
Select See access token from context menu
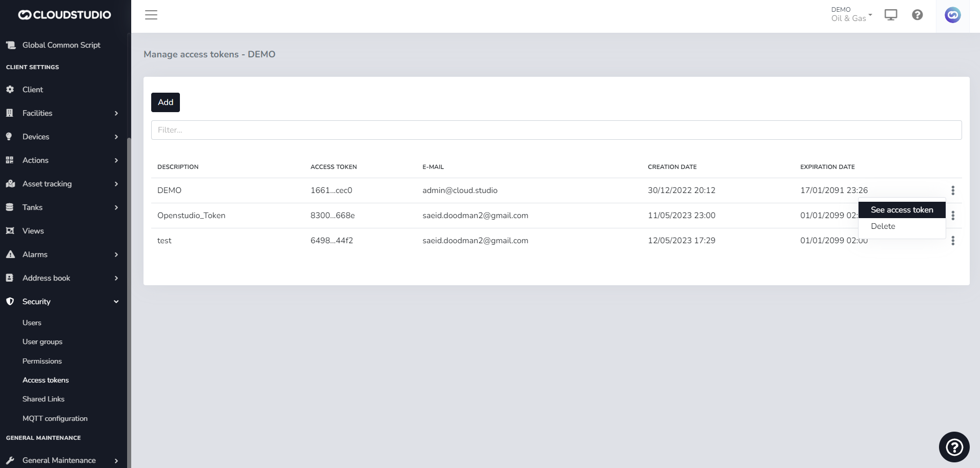(902, 210)
